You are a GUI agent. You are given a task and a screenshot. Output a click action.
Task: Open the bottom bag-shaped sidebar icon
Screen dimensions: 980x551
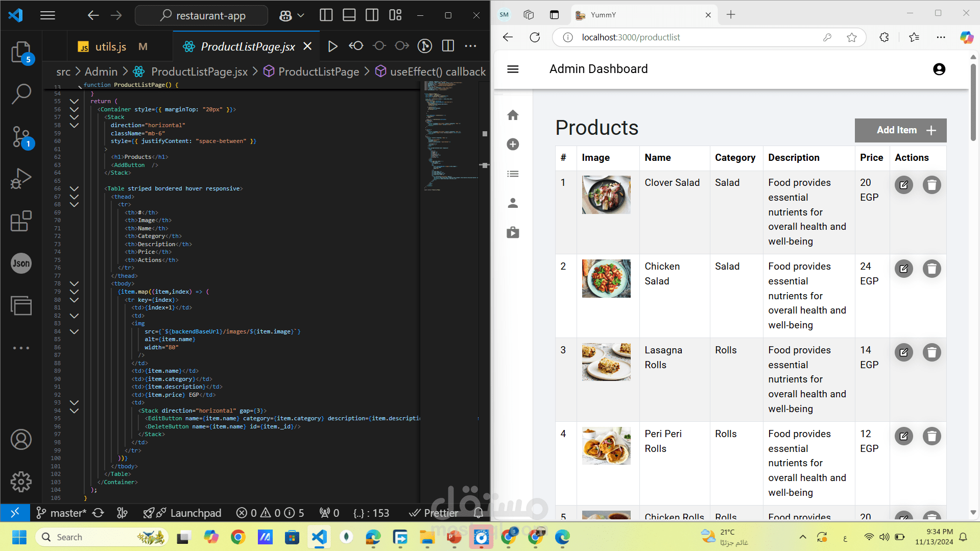513,233
